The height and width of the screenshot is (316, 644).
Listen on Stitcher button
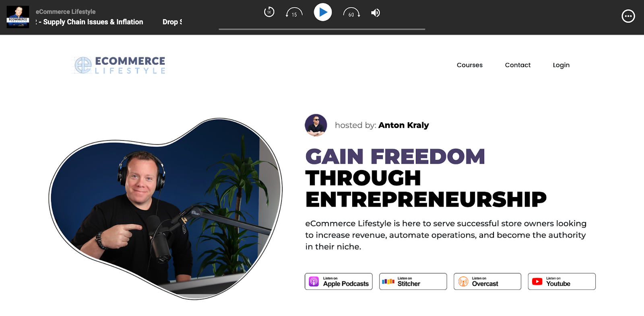click(x=413, y=281)
